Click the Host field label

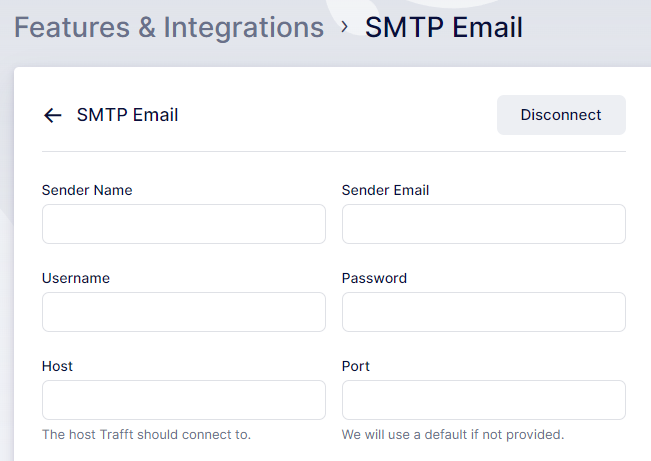57,366
